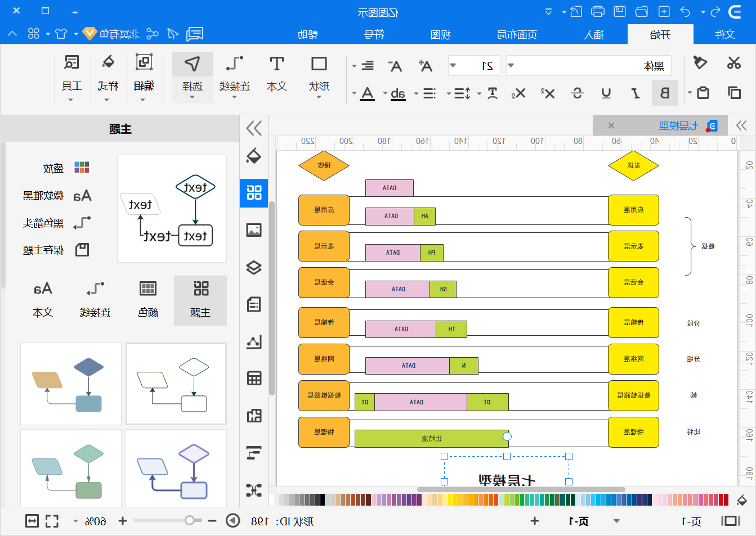This screenshot has width=756, height=536.
Task: Open the image panel in the side strip
Action: coord(254,230)
